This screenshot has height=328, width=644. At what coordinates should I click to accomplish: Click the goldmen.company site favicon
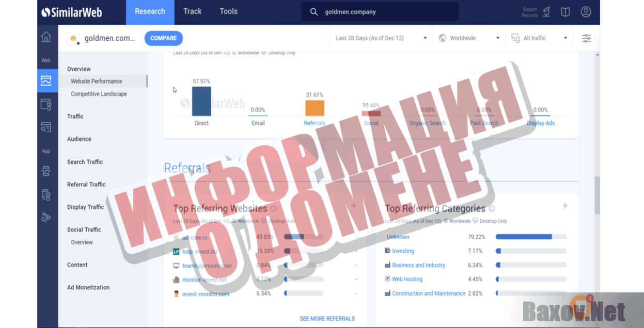click(73, 38)
